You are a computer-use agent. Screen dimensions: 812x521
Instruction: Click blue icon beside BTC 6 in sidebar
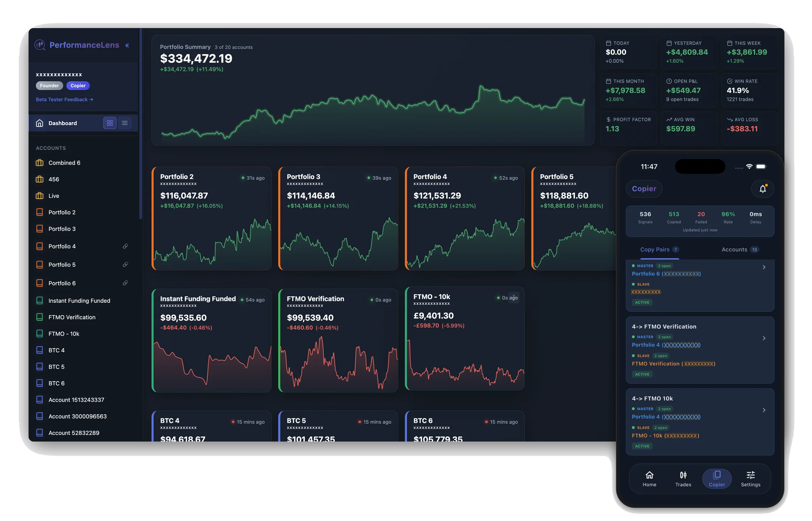click(39, 383)
